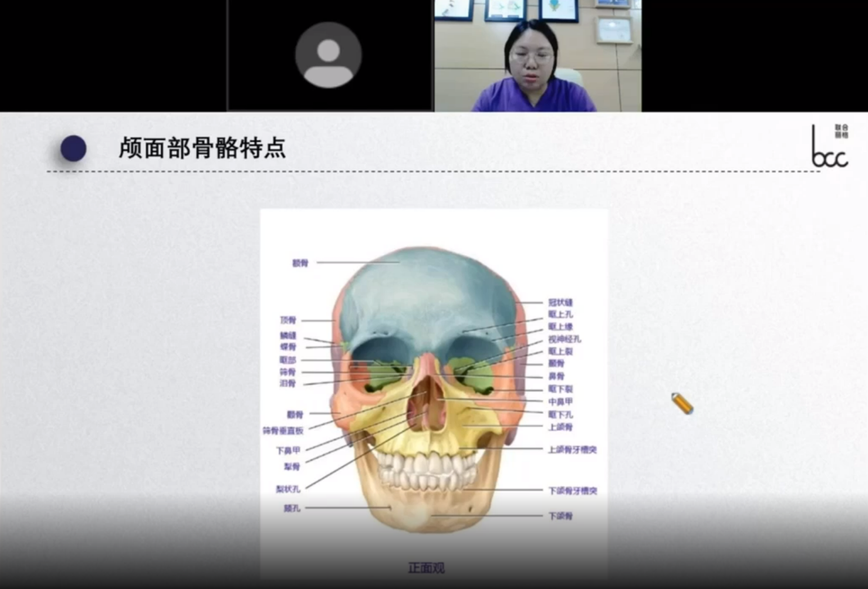This screenshot has width=868, height=589.
Task: Click the dark blue bullet circle by the title
Action: (74, 149)
